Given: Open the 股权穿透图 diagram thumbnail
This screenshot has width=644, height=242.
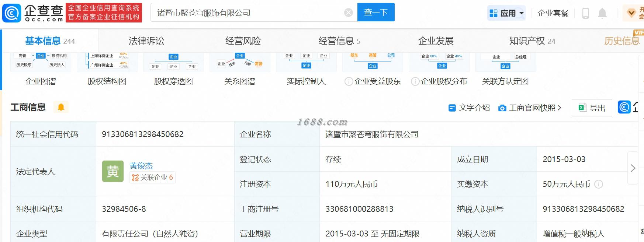Looking at the screenshot, I should pos(173,62).
